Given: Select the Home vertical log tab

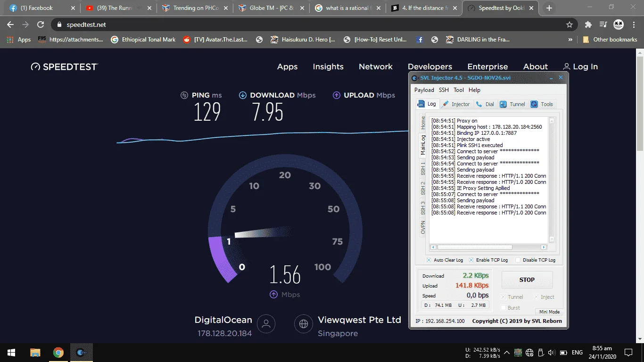Looking at the screenshot, I should tap(423, 123).
